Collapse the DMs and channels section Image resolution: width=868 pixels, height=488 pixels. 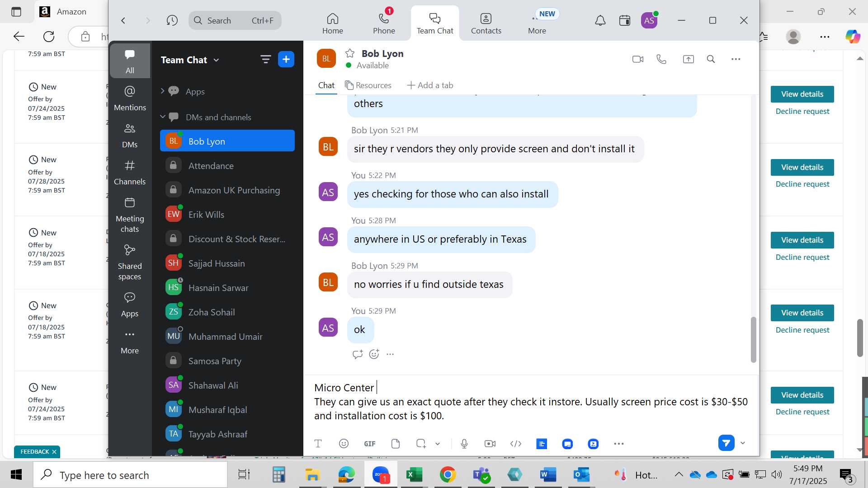162,117
